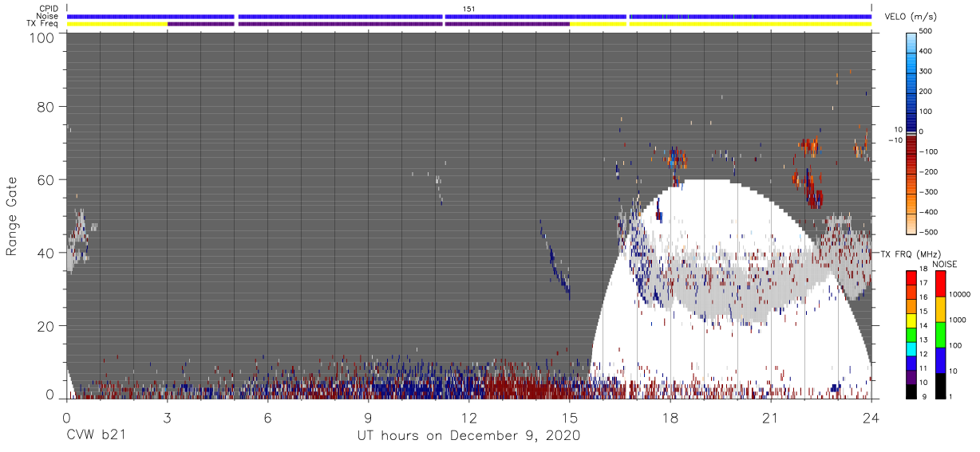Click the x-axis hour tick 21
980x452 pixels.
point(771,417)
